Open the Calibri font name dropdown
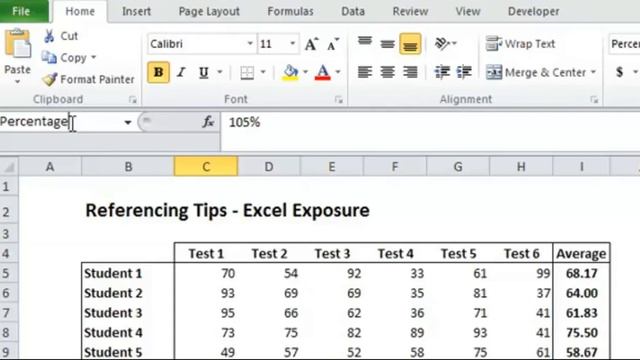This screenshot has height=360, width=640. [250, 44]
